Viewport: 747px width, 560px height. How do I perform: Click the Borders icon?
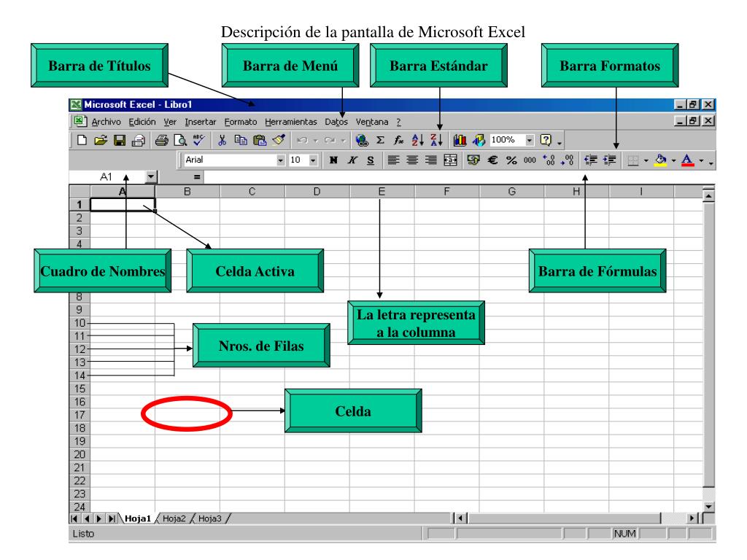(633, 160)
